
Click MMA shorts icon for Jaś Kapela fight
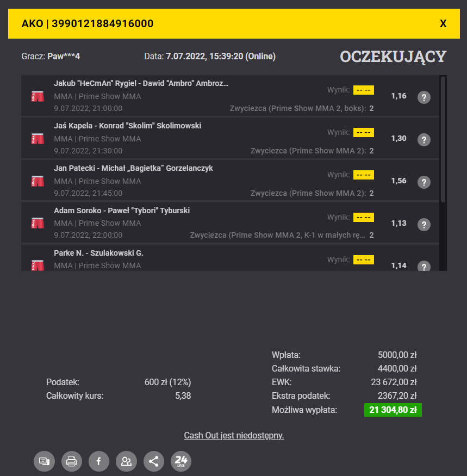(x=38, y=139)
